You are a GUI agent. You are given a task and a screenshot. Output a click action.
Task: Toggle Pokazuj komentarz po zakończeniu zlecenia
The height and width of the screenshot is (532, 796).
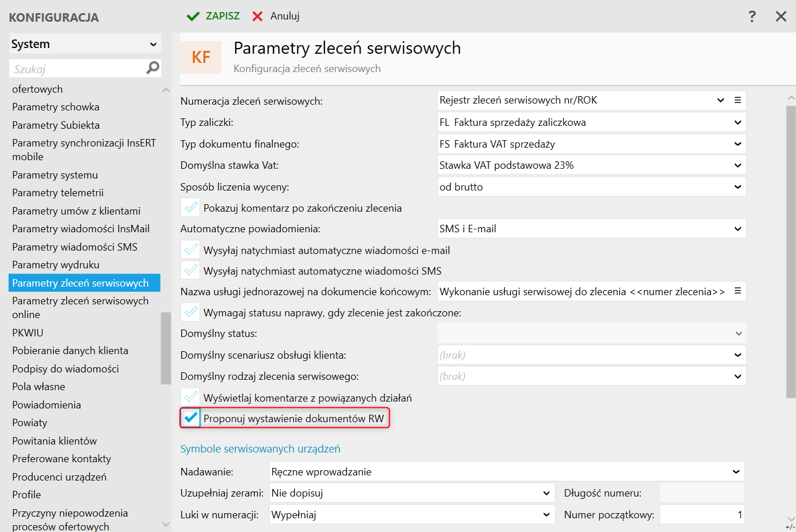[x=191, y=208]
